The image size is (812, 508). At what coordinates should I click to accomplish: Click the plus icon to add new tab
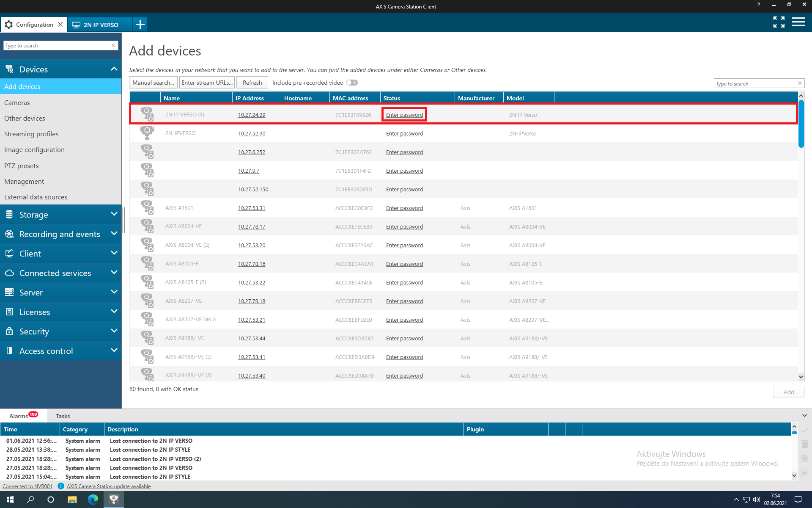tap(140, 24)
